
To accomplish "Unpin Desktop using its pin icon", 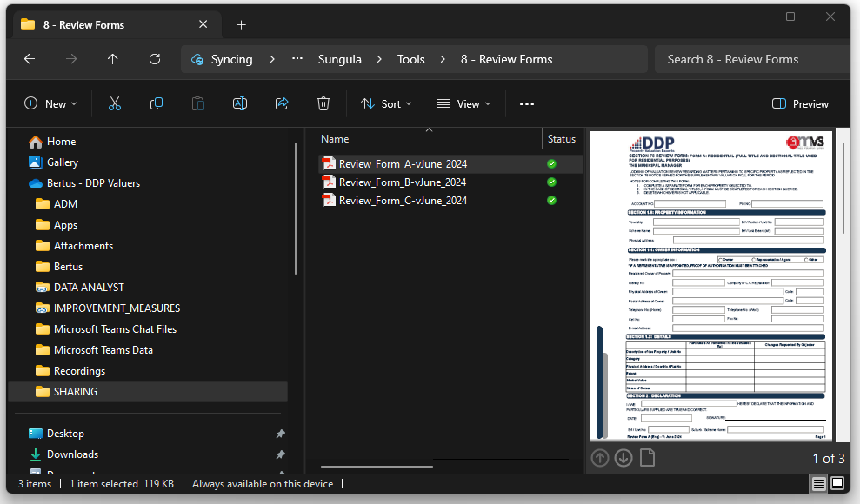I will pyautogui.click(x=280, y=434).
